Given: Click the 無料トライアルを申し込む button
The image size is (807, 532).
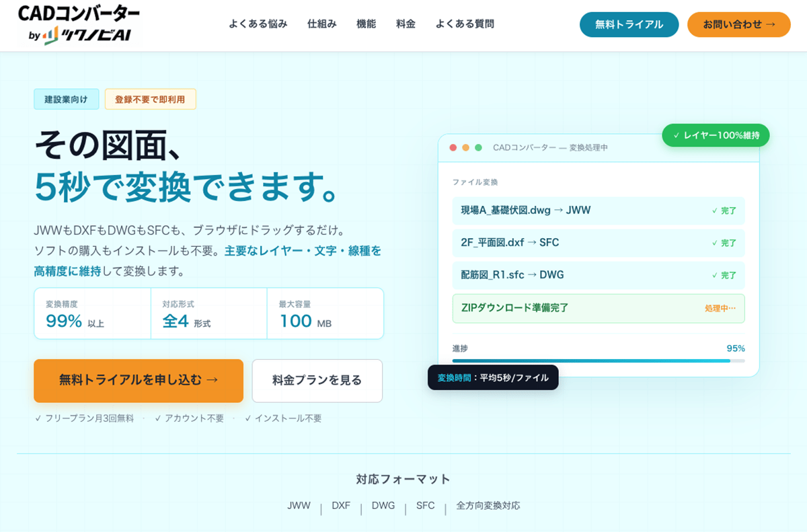Looking at the screenshot, I should point(138,381).
